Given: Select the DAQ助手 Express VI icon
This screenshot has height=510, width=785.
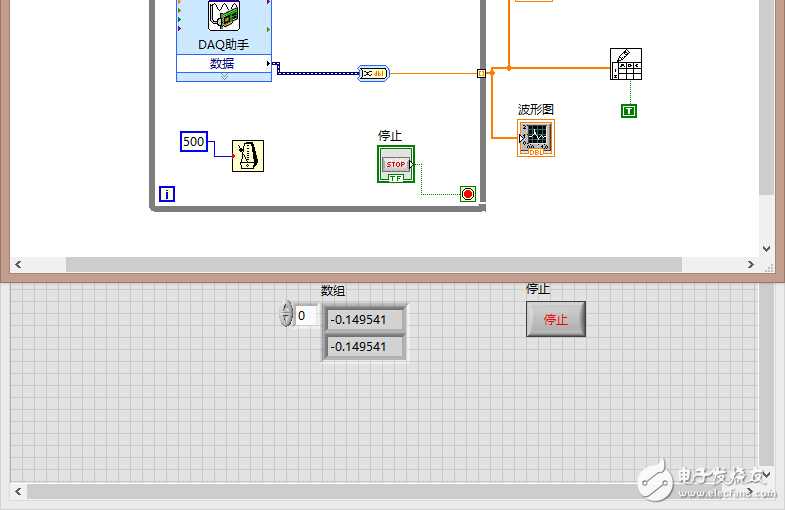Looking at the screenshot, I should pos(224,17).
